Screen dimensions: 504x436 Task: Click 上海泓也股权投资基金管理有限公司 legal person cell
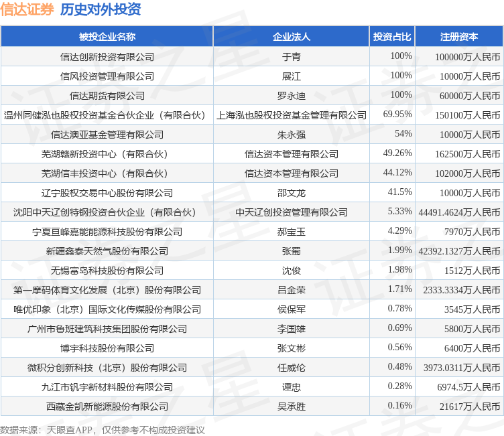pos(292,115)
